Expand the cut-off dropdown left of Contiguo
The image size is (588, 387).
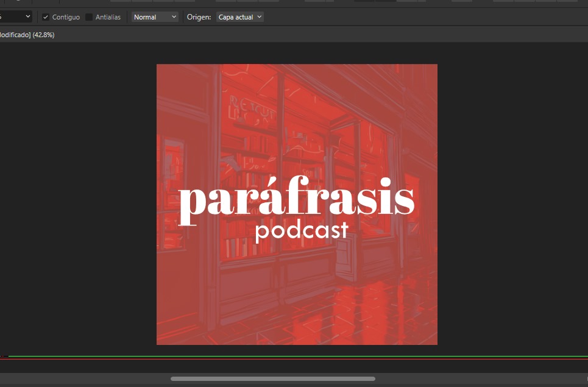click(x=16, y=17)
